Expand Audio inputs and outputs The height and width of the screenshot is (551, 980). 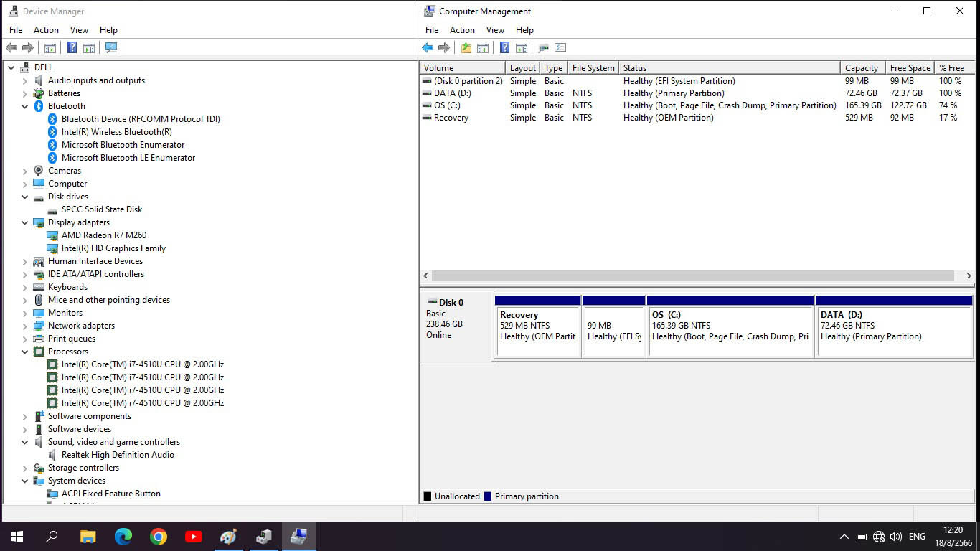point(25,80)
